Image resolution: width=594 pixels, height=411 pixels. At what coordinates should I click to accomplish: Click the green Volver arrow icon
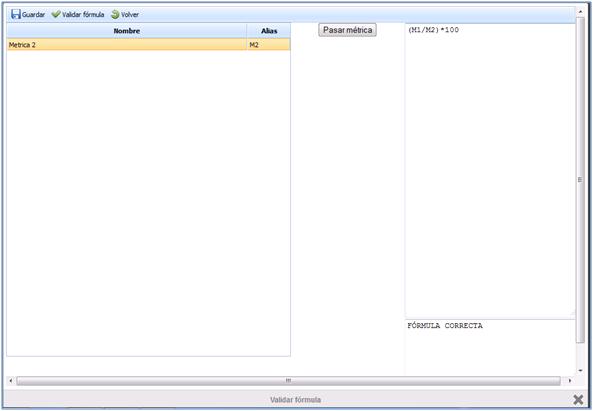pyautogui.click(x=115, y=14)
